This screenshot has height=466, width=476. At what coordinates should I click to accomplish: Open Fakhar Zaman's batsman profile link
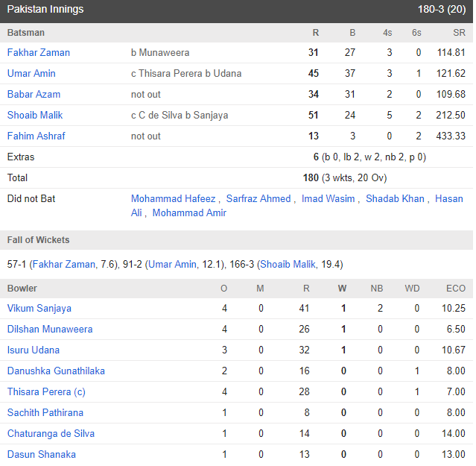point(39,53)
